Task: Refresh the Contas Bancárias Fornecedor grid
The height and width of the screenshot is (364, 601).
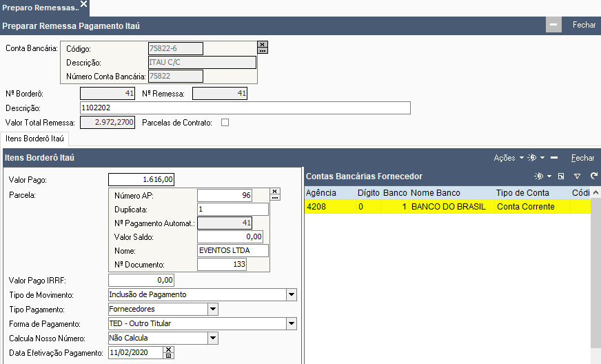Action: point(594,176)
